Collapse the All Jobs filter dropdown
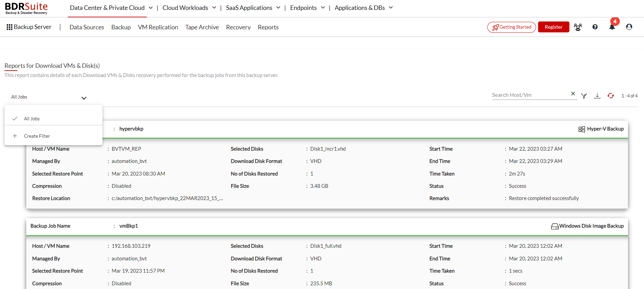 [84, 98]
